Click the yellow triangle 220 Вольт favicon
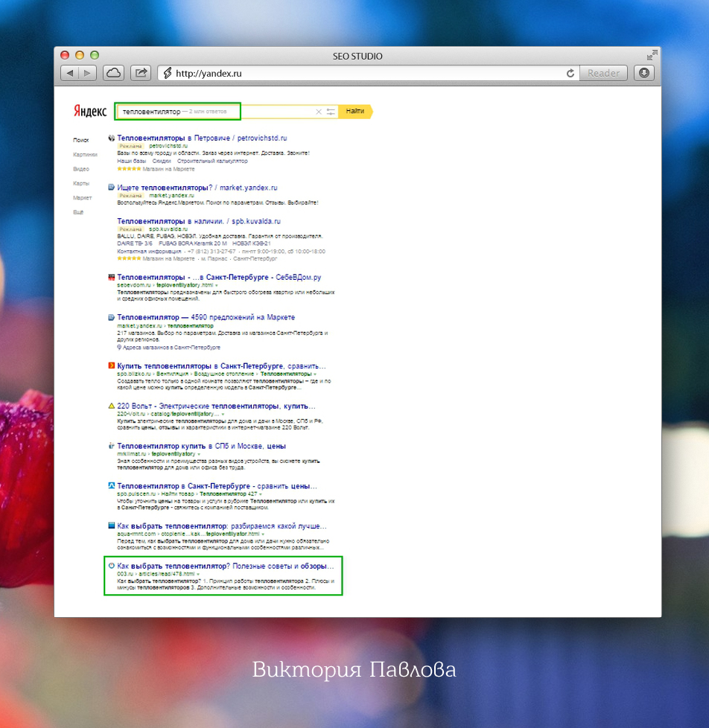The width and height of the screenshot is (709, 728). point(112,406)
